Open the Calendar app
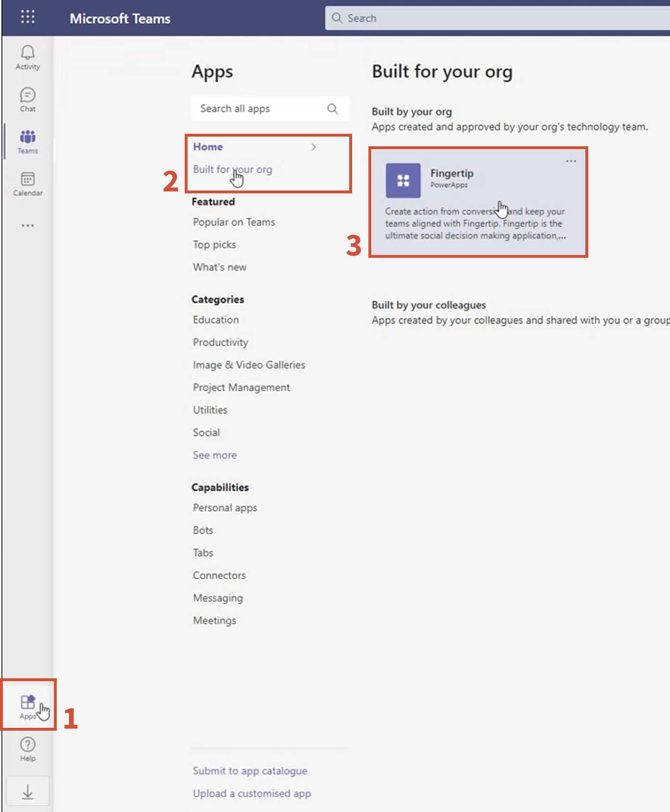This screenshot has height=812, width=670. pyautogui.click(x=28, y=184)
